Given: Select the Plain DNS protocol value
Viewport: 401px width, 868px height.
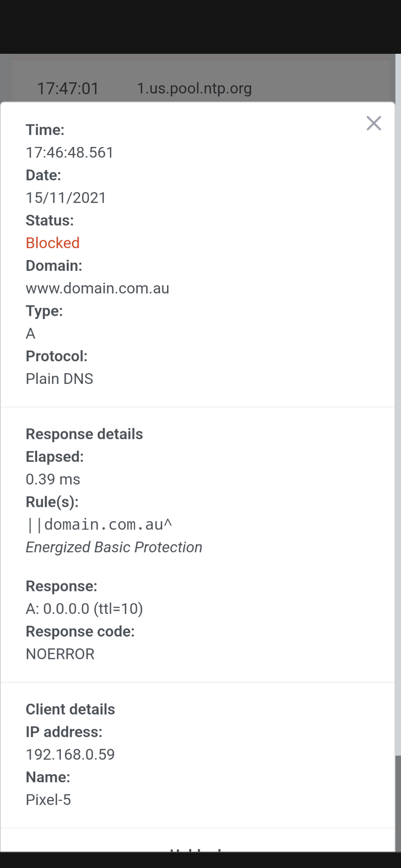Looking at the screenshot, I should pyautogui.click(x=59, y=379).
